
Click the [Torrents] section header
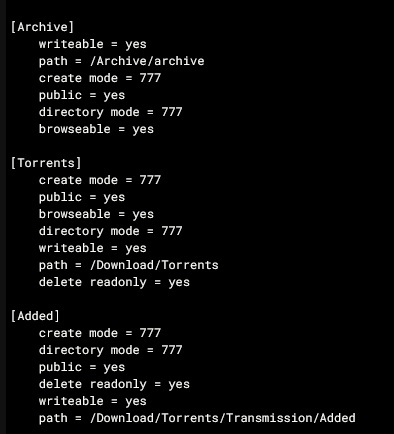[x=46, y=163]
